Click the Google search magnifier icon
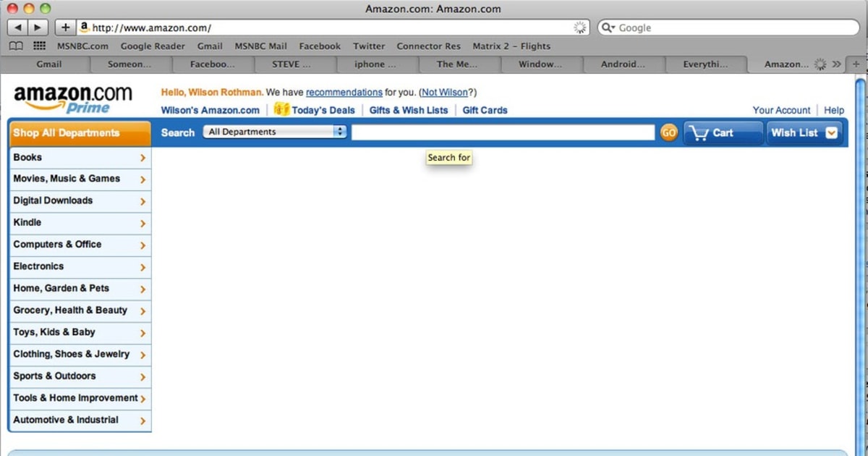 pos(608,28)
